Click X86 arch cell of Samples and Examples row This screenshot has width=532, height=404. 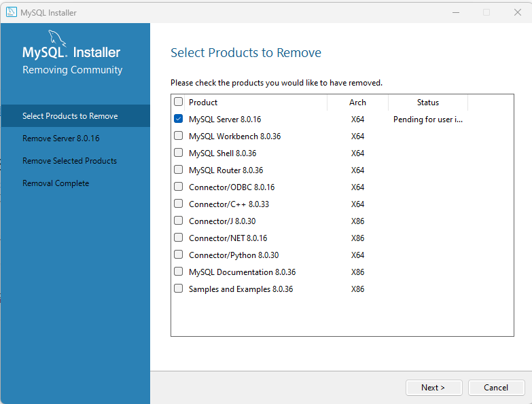pyautogui.click(x=357, y=289)
